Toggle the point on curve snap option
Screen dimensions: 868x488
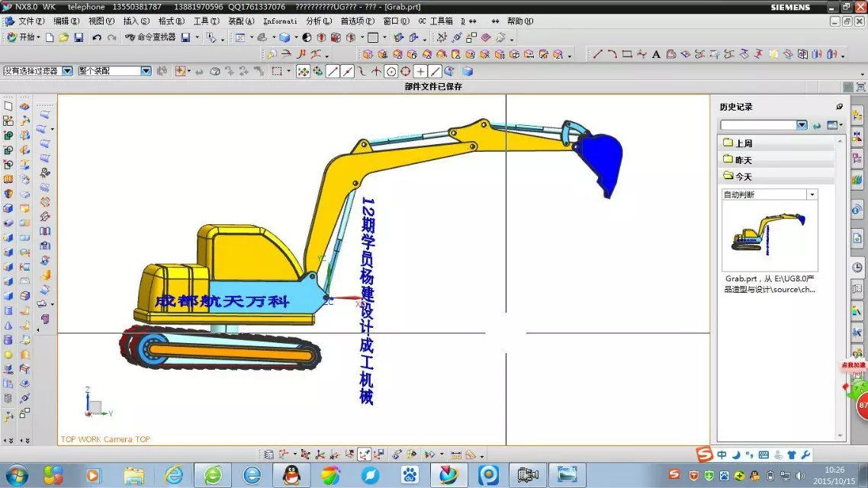coord(435,72)
